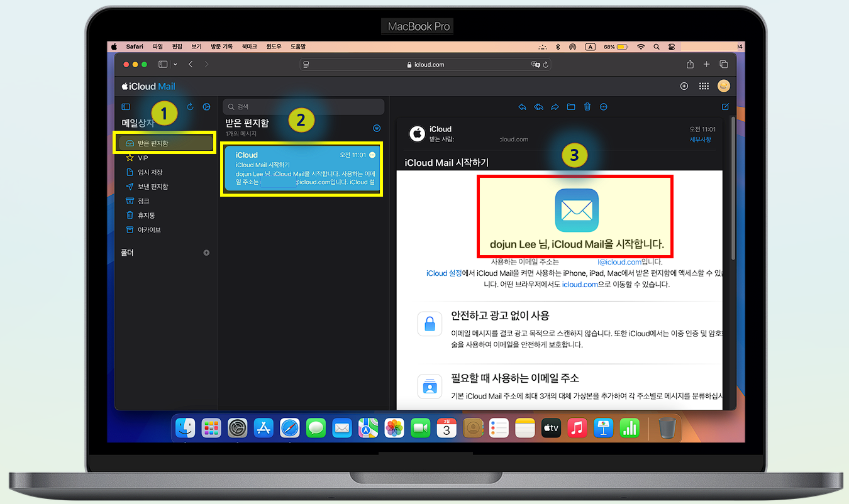Click the iCloud plus circle icon
Image resolution: width=849 pixels, height=504 pixels.
[684, 86]
